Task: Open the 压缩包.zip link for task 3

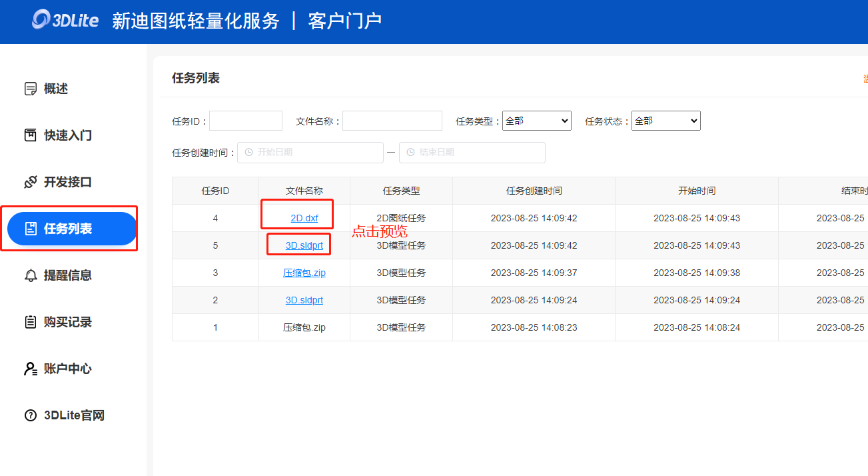Action: pyautogui.click(x=304, y=273)
